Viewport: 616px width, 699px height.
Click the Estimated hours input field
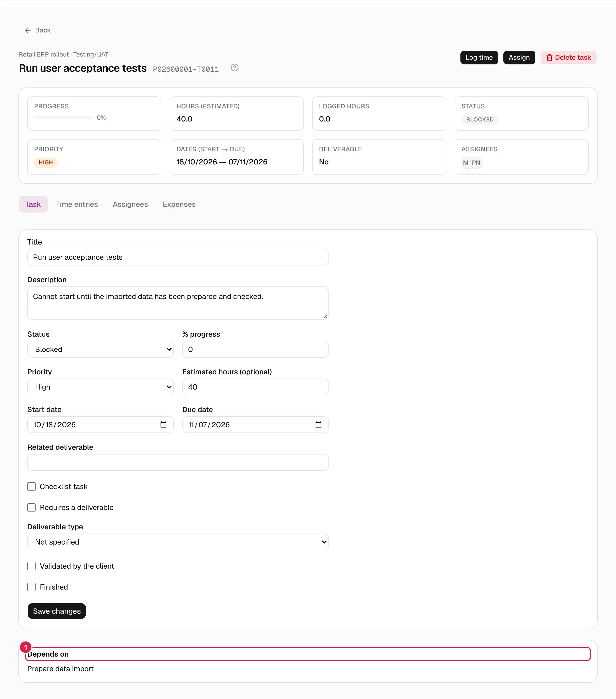(x=256, y=387)
